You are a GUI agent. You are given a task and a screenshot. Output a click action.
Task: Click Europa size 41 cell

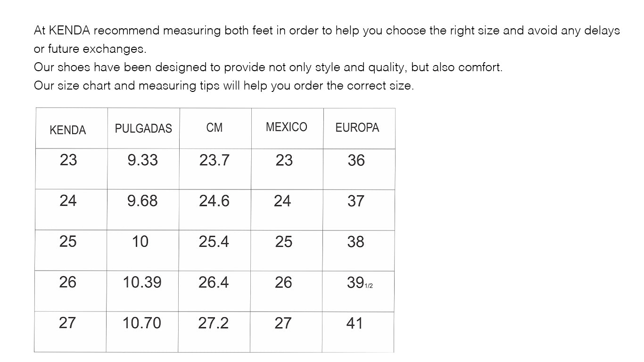(x=355, y=323)
